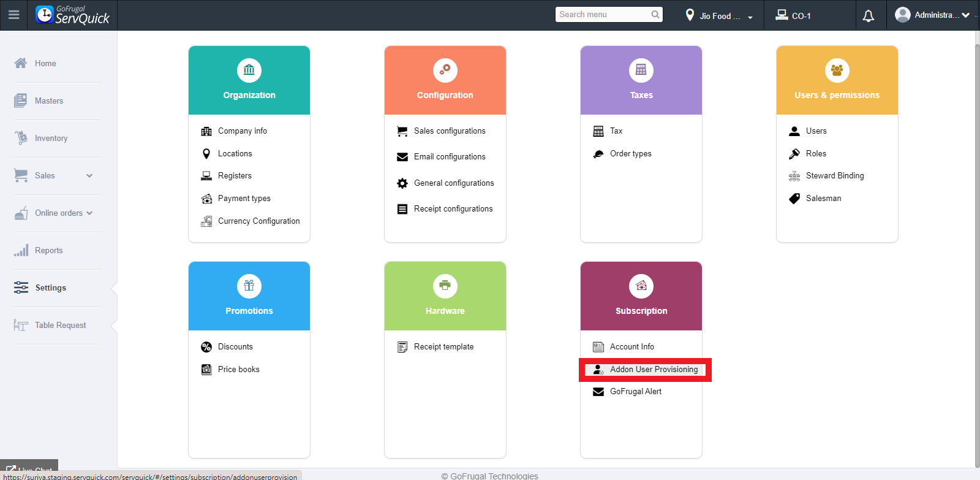Click the Table Request sidebar icon
Image resolution: width=980 pixels, height=480 pixels.
(21, 325)
